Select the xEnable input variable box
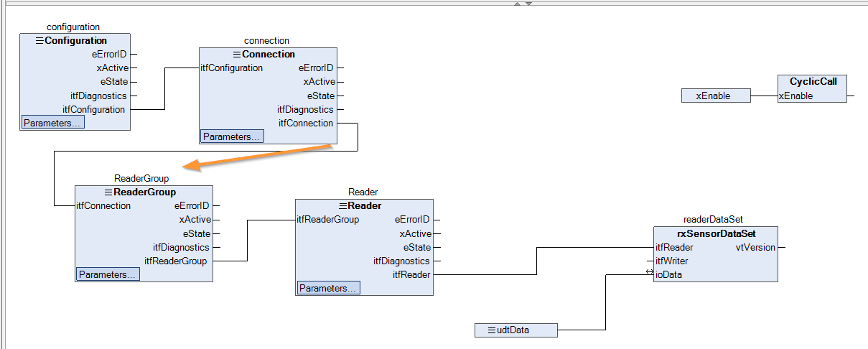Image resolution: width=868 pixels, height=349 pixels. coord(716,96)
